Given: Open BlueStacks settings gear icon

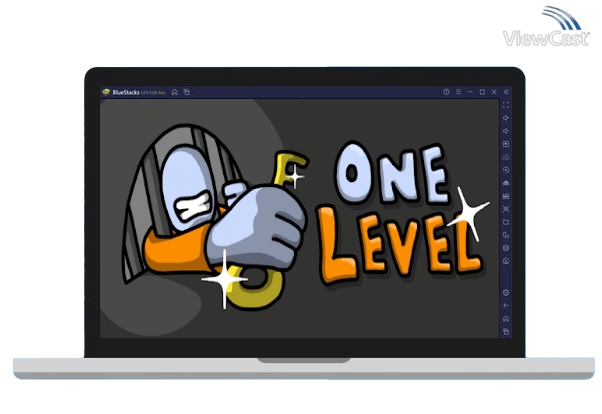Looking at the screenshot, I should (x=506, y=293).
